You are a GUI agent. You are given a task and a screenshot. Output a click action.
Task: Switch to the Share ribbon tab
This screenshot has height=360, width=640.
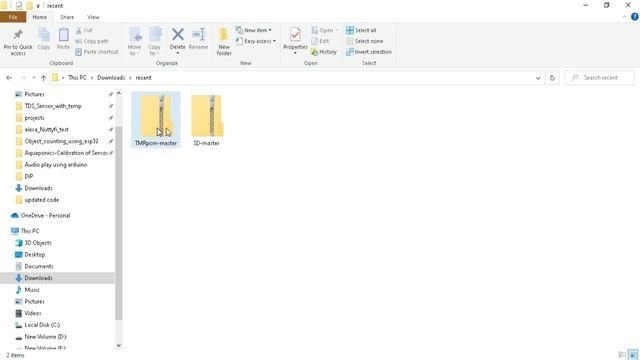[x=67, y=17]
